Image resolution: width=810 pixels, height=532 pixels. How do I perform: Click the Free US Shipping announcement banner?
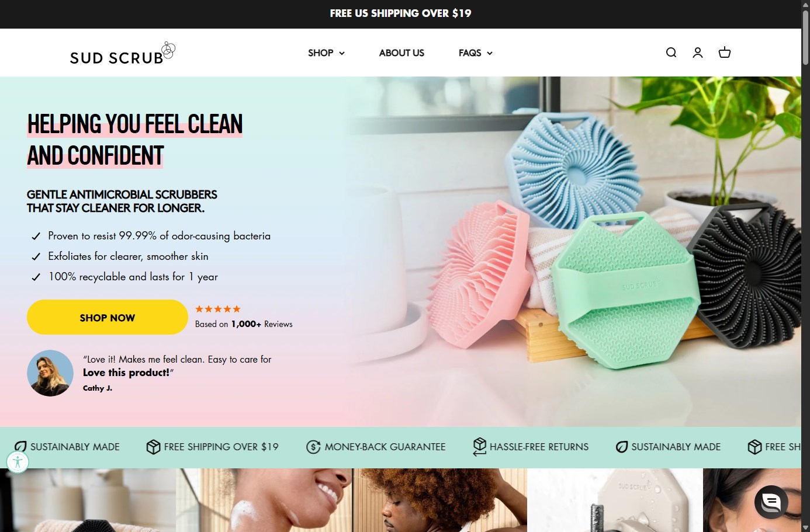click(x=400, y=13)
